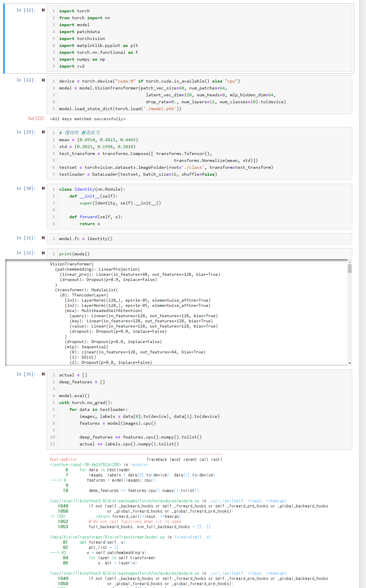Click '<All keys matched successfully>' output
The width and height of the screenshot is (366, 588).
pos(88,119)
